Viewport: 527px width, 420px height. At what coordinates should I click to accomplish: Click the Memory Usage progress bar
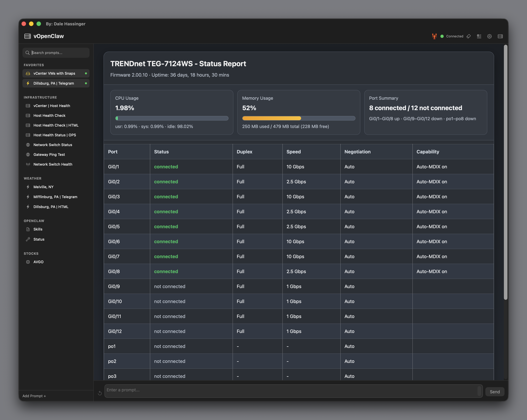click(x=298, y=118)
